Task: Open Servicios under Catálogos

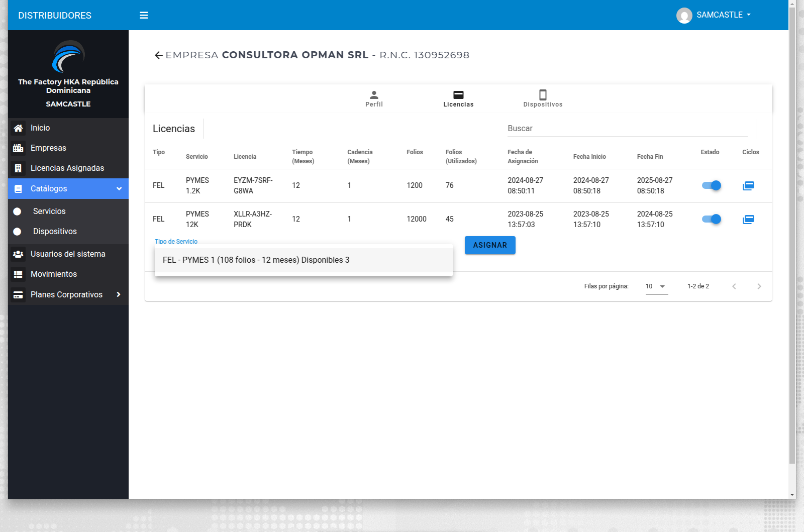Action: click(x=68, y=211)
